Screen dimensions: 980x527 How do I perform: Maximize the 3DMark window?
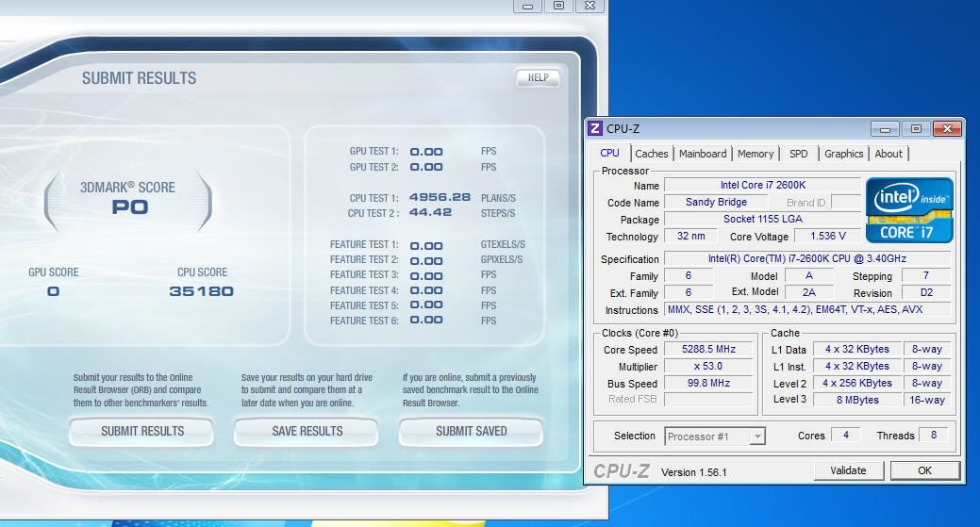click(558, 6)
